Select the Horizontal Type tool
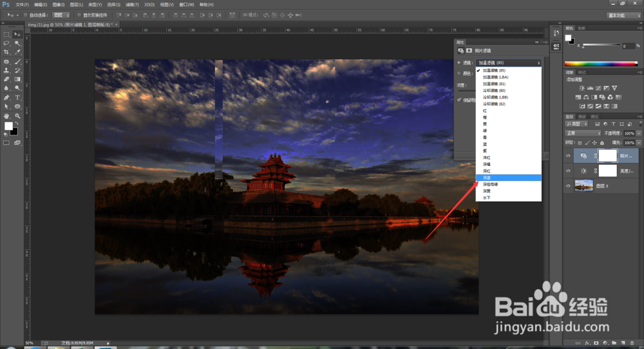644x349 pixels. coord(17,98)
